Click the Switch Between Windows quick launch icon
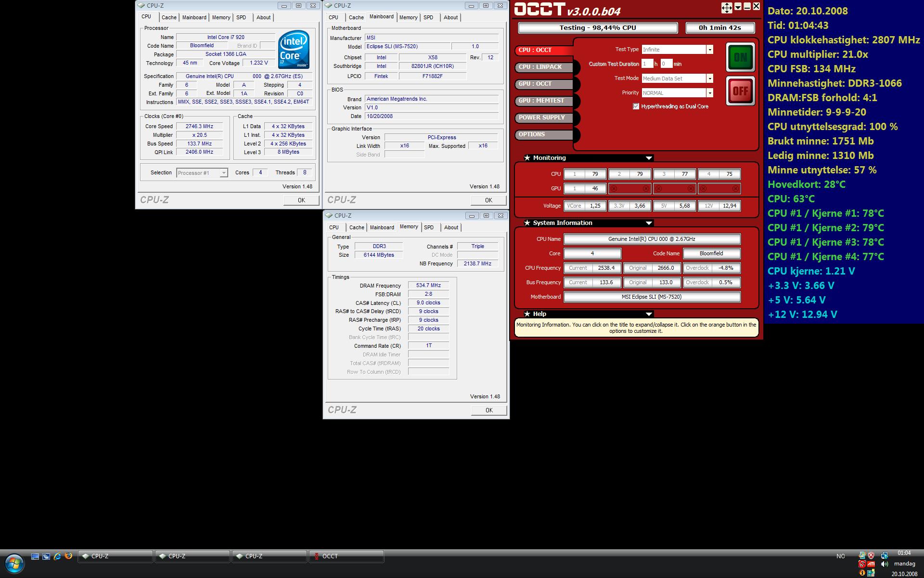The width and height of the screenshot is (924, 578). (x=46, y=556)
